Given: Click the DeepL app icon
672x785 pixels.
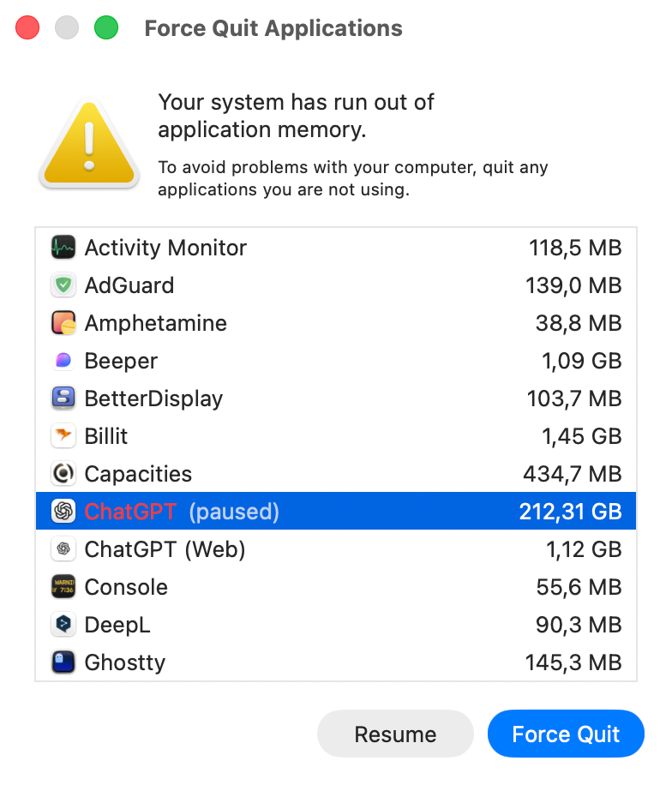Looking at the screenshot, I should (63, 626).
